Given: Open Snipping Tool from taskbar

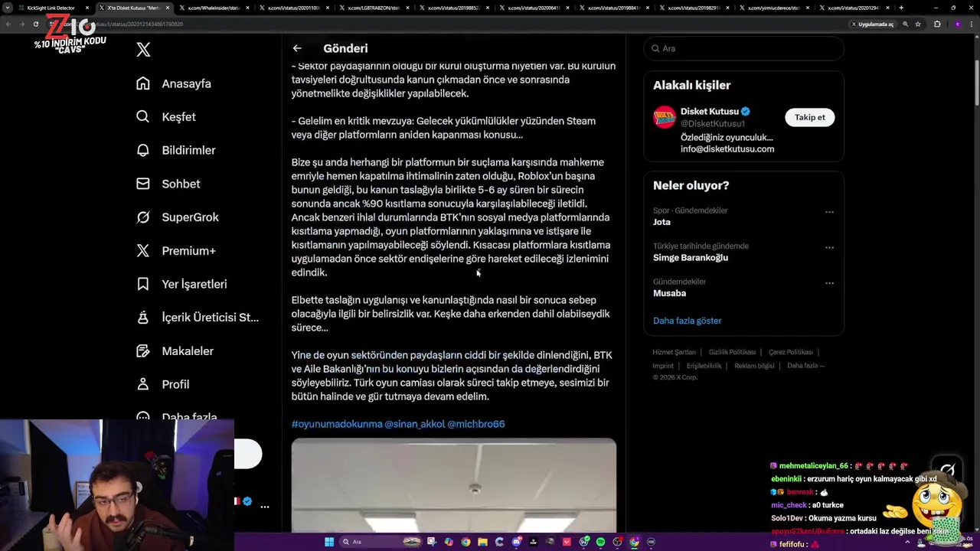Looking at the screenshot, I should click(432, 542).
